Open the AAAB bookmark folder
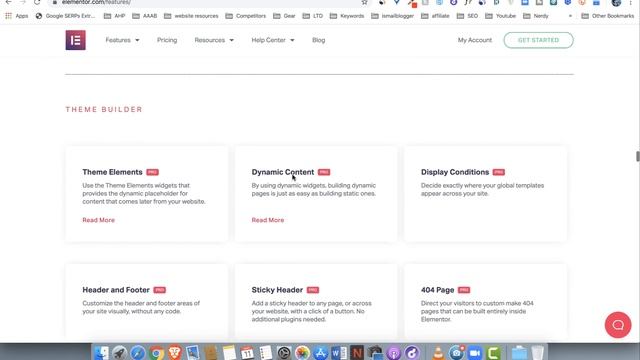640x360 pixels. [145, 16]
